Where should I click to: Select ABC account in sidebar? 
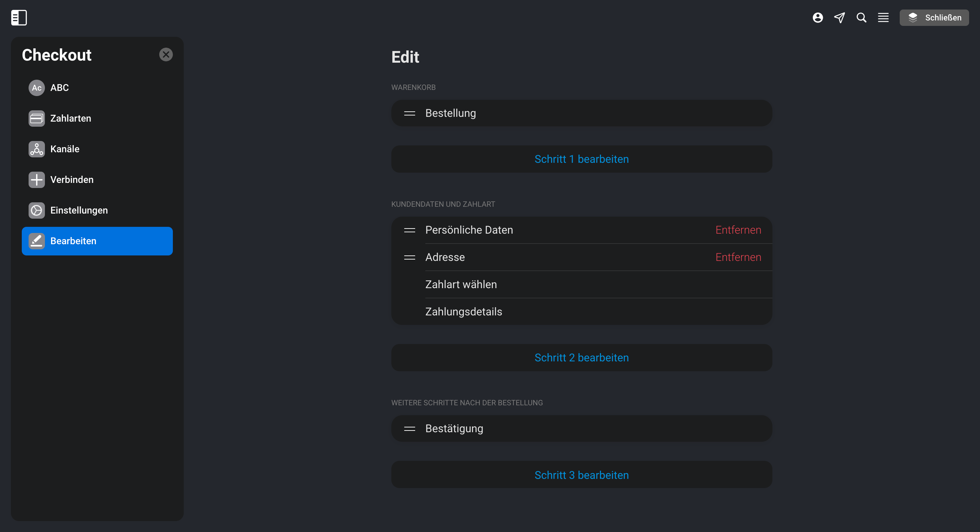point(97,88)
